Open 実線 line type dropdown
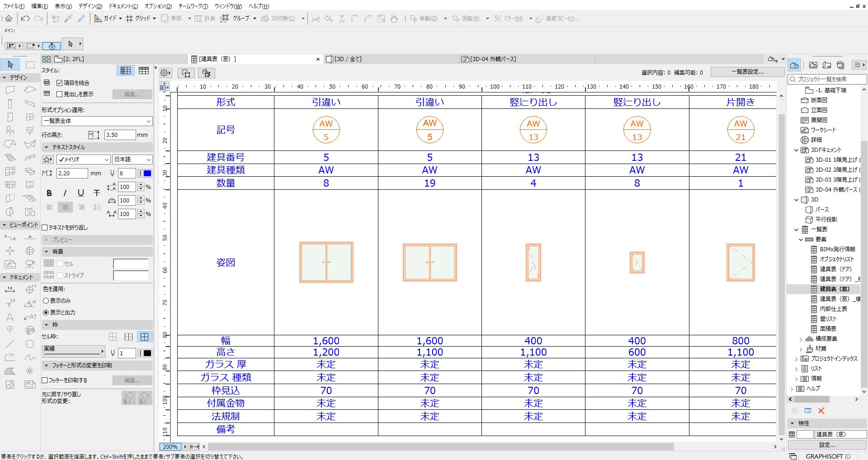Image resolution: width=868 pixels, height=460 pixels. click(74, 351)
